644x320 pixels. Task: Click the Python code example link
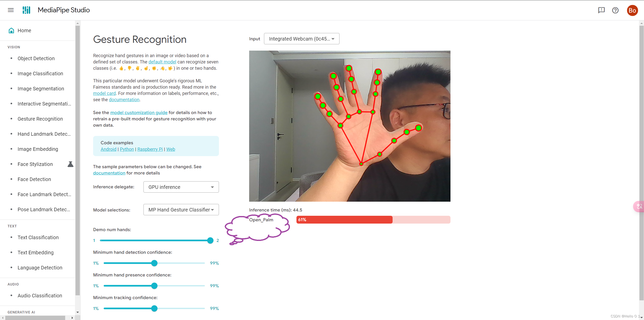[x=126, y=149]
